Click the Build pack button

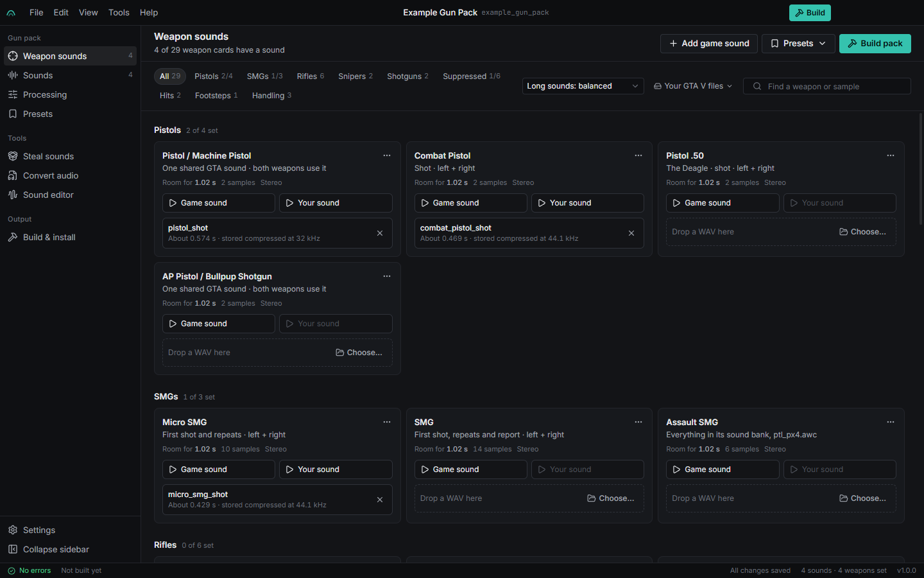pyautogui.click(x=875, y=44)
